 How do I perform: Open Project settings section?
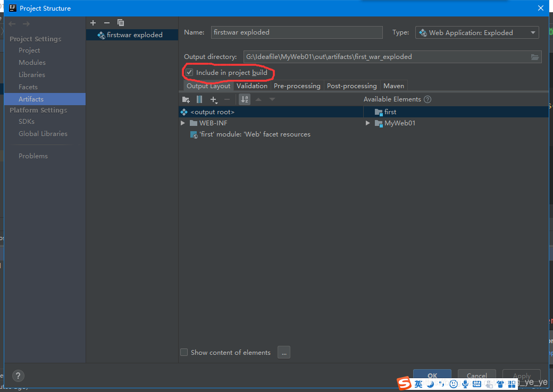tap(29, 50)
